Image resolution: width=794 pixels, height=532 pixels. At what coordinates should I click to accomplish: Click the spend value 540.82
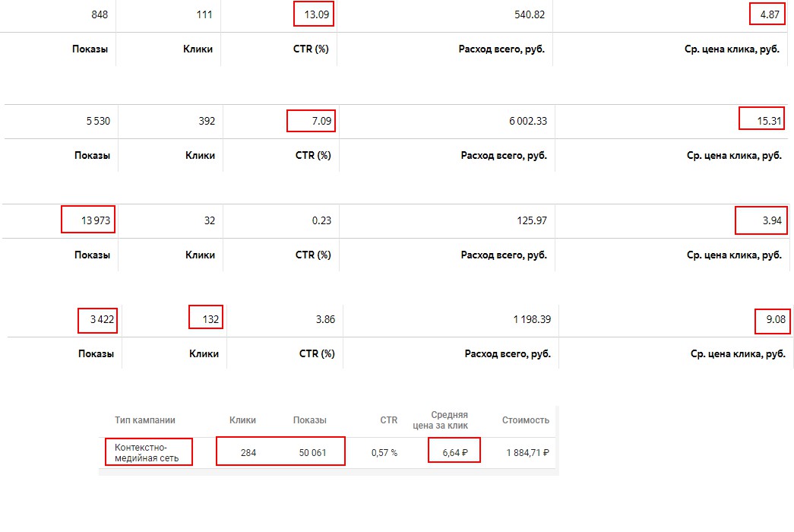point(529,15)
